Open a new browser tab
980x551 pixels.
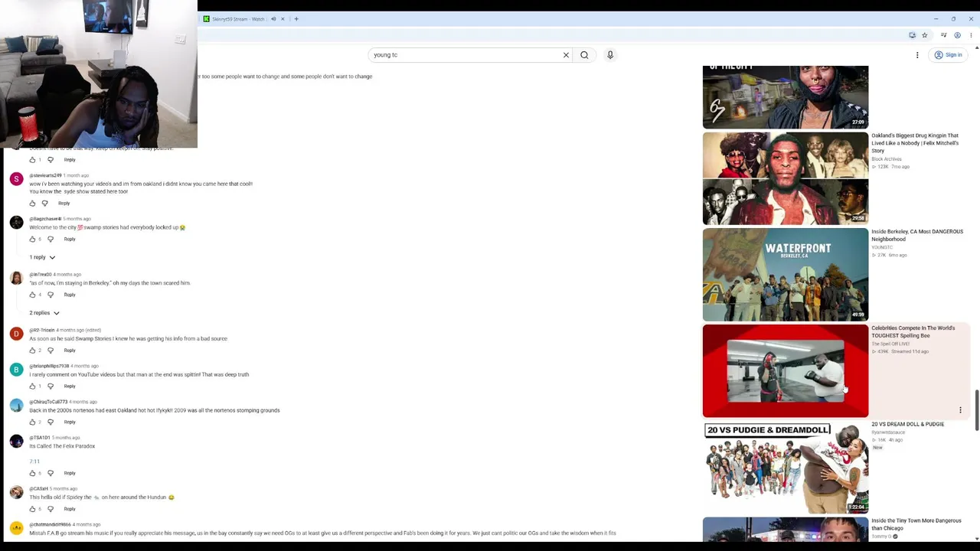click(x=296, y=19)
